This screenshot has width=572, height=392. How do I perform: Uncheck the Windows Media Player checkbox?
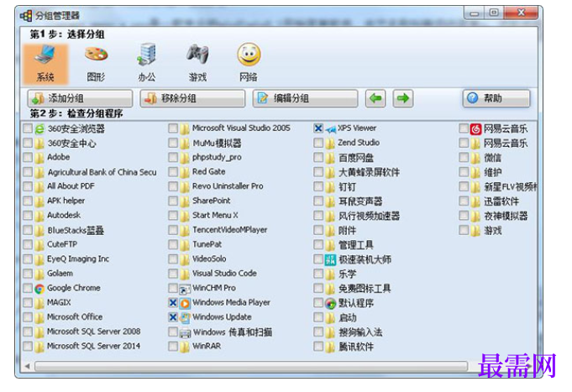[173, 303]
